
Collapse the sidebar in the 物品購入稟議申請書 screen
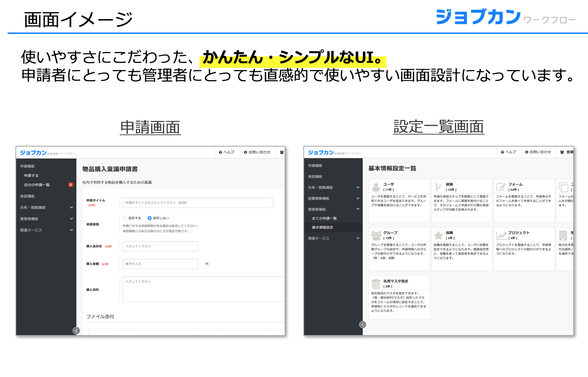point(76,330)
